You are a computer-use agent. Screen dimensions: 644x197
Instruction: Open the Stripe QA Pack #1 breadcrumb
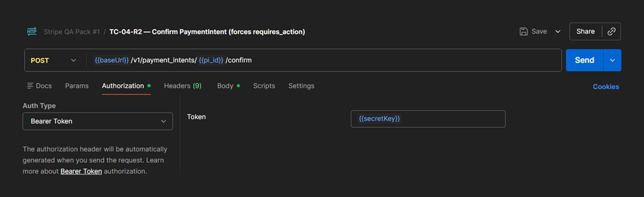[72, 32]
